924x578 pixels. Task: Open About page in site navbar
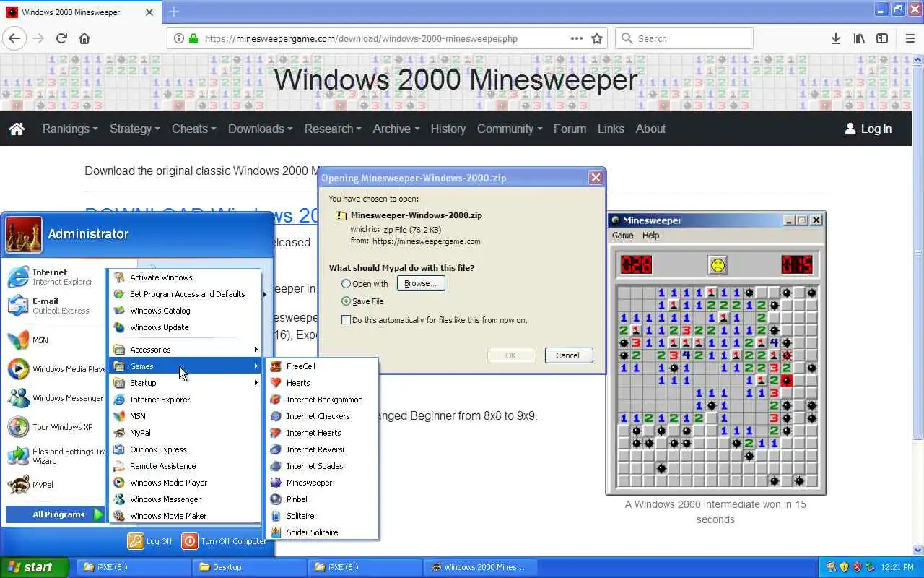click(650, 129)
